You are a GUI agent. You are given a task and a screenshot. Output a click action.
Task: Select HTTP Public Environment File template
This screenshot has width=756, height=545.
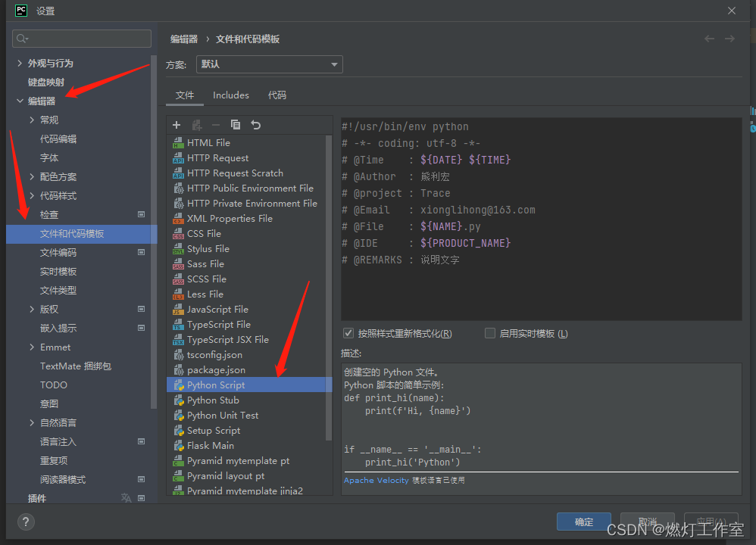pos(248,188)
